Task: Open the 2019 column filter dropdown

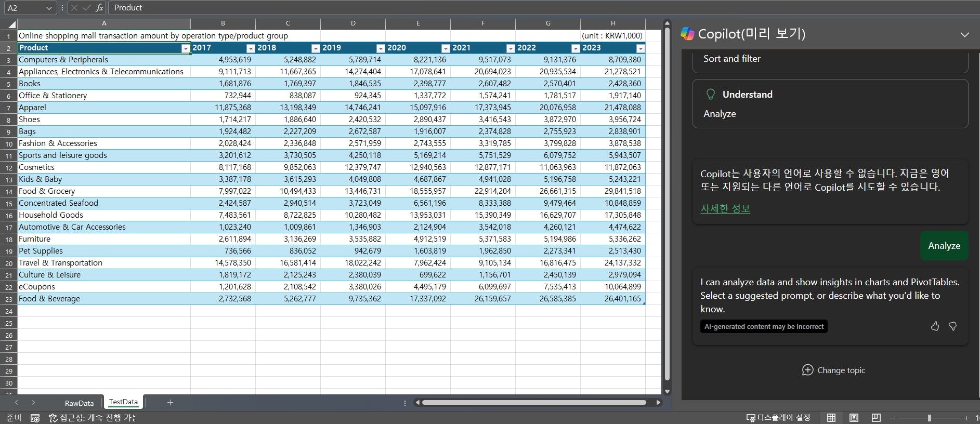Action: pos(381,48)
